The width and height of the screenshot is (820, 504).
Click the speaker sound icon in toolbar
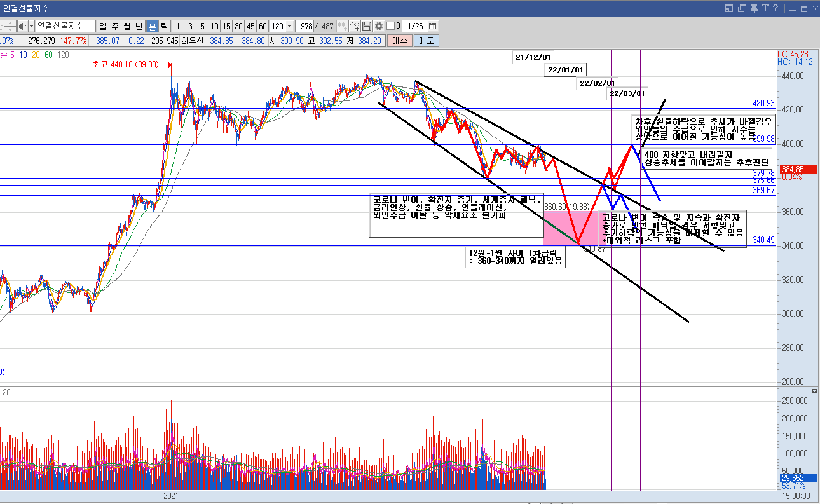tap(22, 26)
